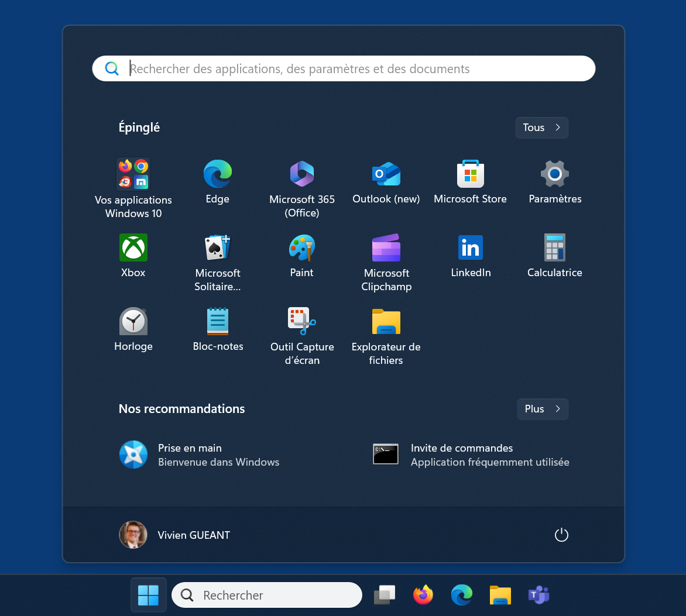Show more recommendations with Plus button
Screen dimensions: 686x616
tap(543, 409)
